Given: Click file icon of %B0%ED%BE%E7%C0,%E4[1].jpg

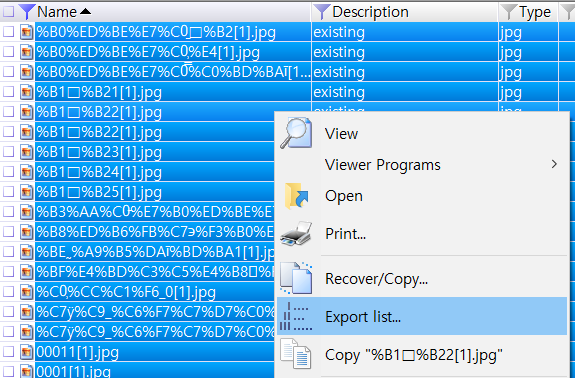Looking at the screenshot, I should pos(26,52).
